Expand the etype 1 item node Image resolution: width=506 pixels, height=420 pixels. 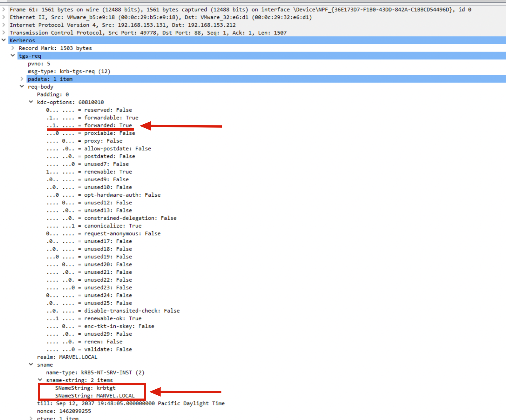(x=31, y=418)
